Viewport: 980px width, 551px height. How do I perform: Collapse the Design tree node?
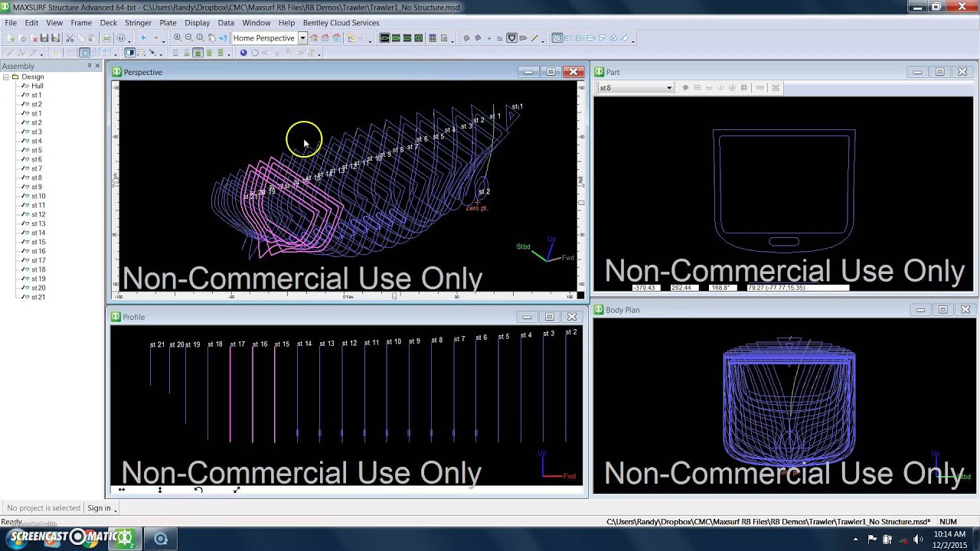click(x=6, y=77)
